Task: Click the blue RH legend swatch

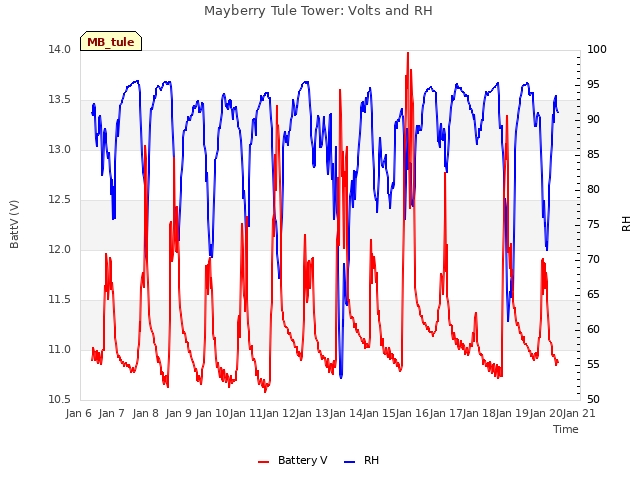Action: click(x=350, y=462)
